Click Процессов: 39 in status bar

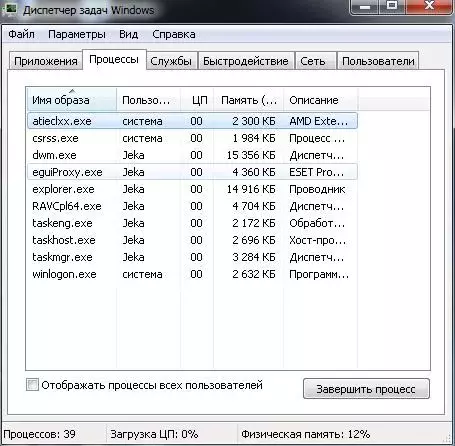pyautogui.click(x=39, y=434)
